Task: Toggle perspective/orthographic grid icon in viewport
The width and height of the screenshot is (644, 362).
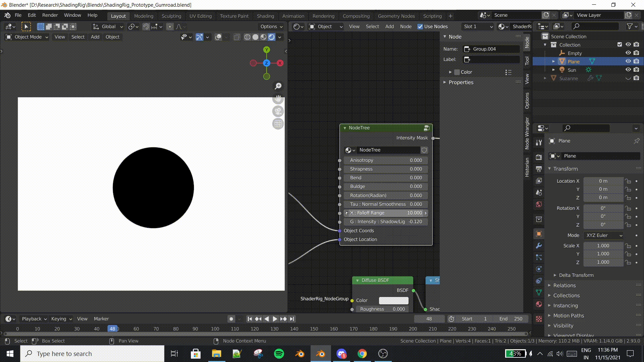Action: click(x=278, y=124)
